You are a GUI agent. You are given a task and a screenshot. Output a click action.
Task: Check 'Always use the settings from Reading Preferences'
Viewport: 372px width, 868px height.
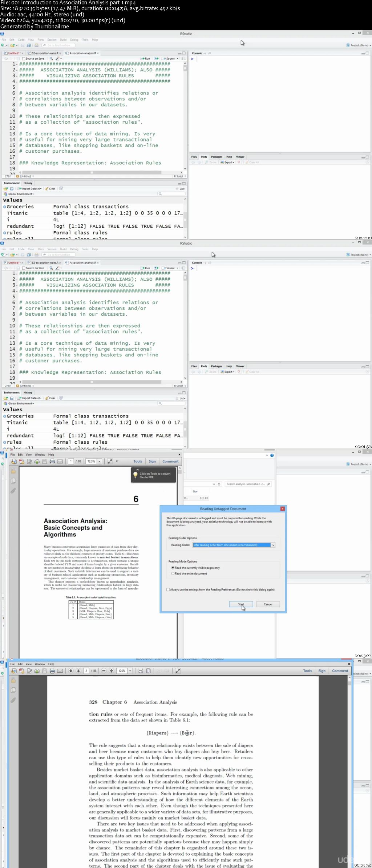[168, 589]
